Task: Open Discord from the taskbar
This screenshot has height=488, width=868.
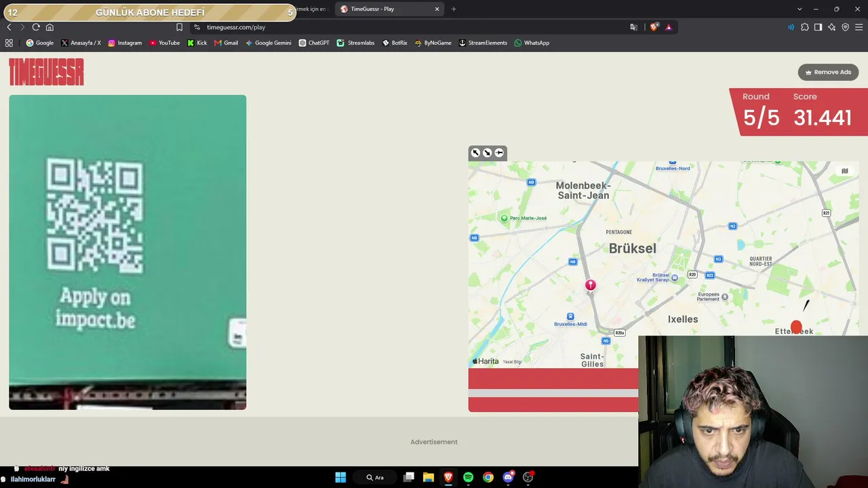Action: point(509,477)
